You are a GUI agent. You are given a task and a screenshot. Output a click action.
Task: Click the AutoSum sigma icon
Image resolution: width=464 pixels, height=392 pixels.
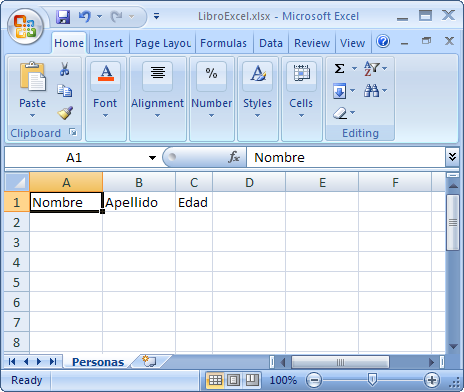[x=339, y=69]
